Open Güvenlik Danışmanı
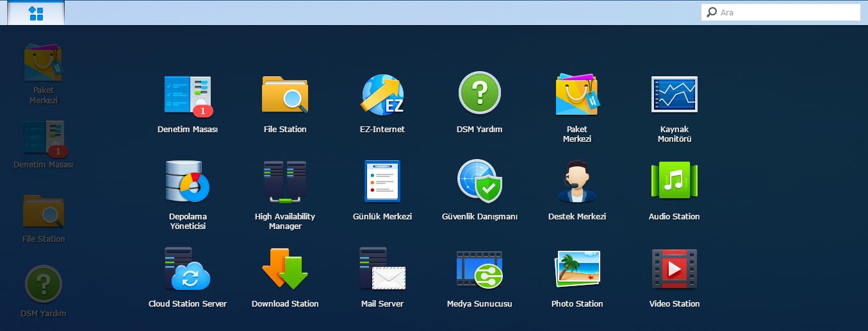868x331 pixels. coord(480,182)
